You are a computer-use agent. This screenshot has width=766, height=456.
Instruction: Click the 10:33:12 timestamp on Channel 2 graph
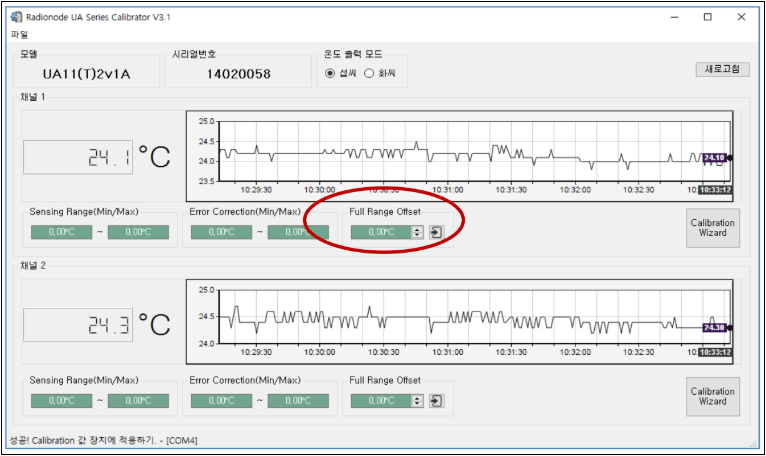pyautogui.click(x=715, y=352)
